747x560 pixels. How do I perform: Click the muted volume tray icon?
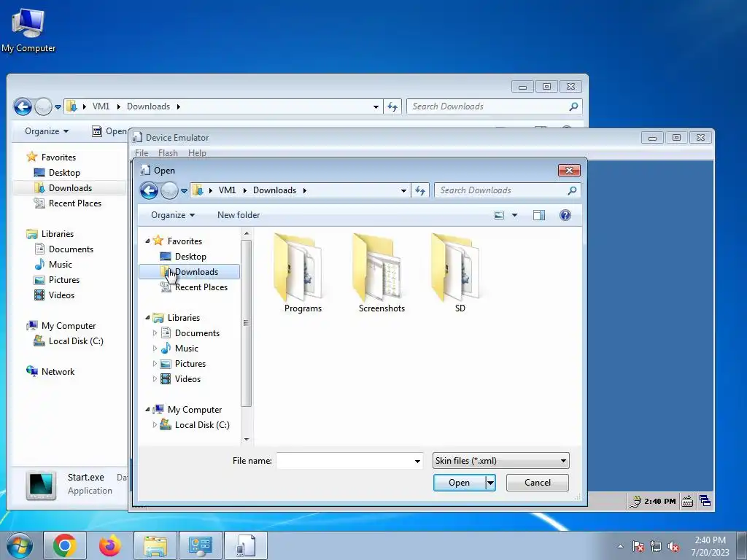tap(673, 546)
